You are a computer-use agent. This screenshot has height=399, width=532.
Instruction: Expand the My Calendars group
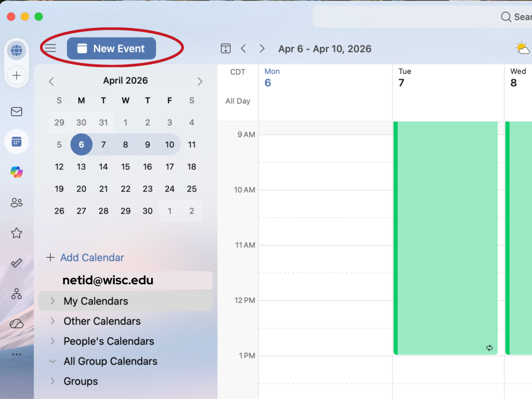coord(52,301)
